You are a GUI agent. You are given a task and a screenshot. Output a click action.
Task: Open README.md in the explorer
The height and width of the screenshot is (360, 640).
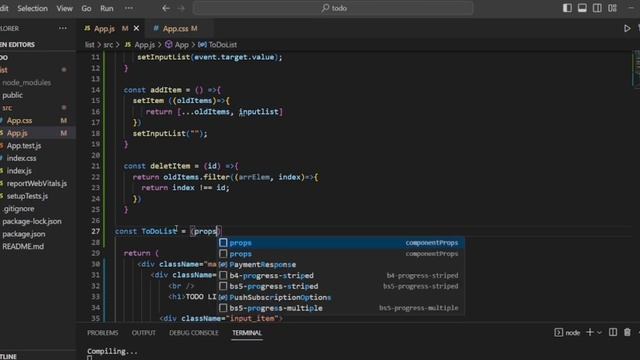click(x=23, y=247)
